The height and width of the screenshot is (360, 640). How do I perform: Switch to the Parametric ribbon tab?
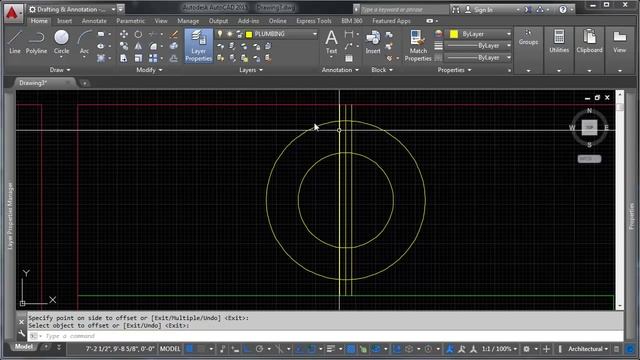point(130,21)
